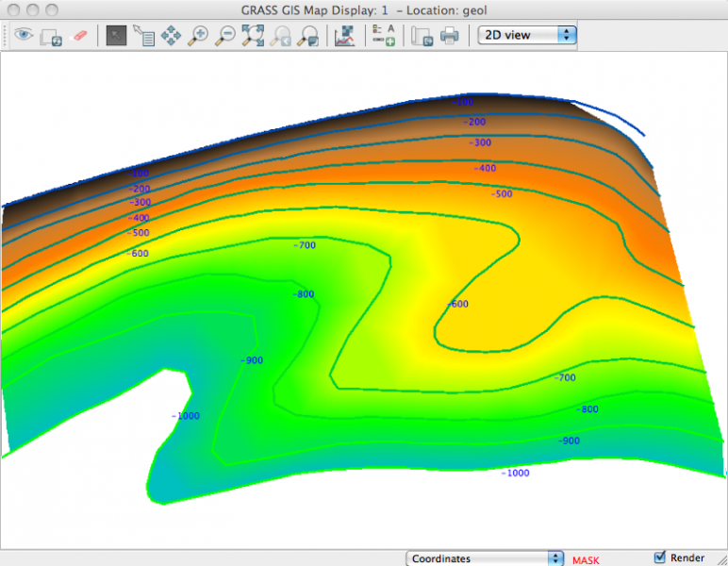This screenshot has width=728, height=566.
Task: Choose the Zoom out magnifier
Action: click(225, 36)
